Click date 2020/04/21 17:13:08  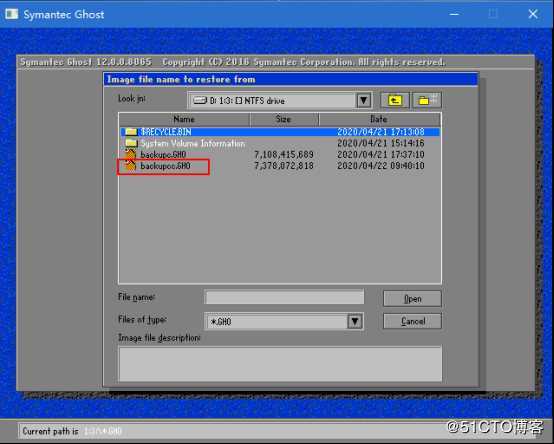pos(381,132)
